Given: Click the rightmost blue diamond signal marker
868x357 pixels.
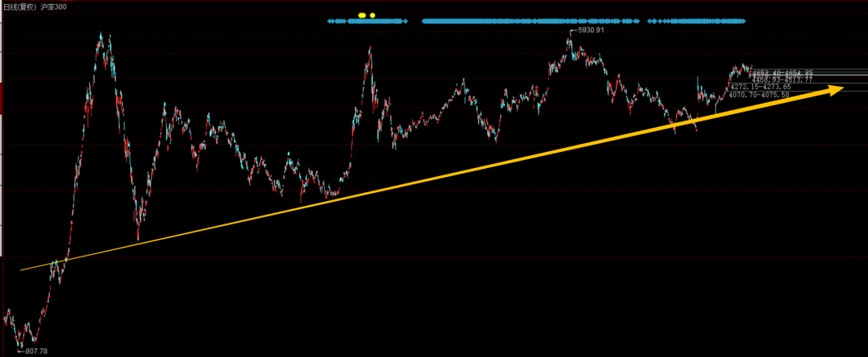Looking at the screenshot, I should 743,21.
